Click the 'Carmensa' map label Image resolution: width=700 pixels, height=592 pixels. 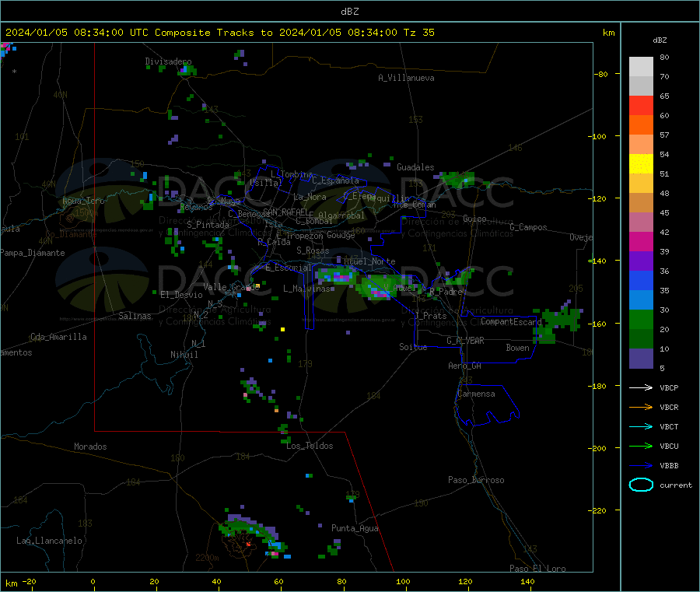tap(476, 394)
